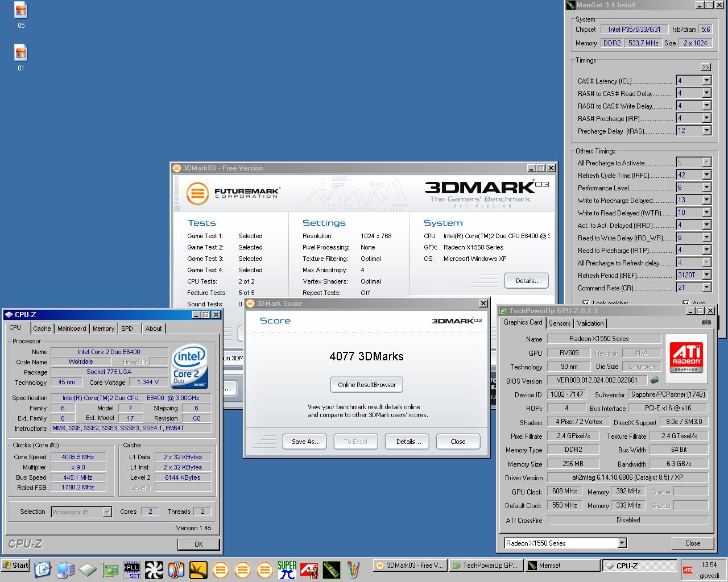Open Refresh Cycle Time (tRFC) dropdown
The height and width of the screenshot is (582, 728).
(706, 175)
